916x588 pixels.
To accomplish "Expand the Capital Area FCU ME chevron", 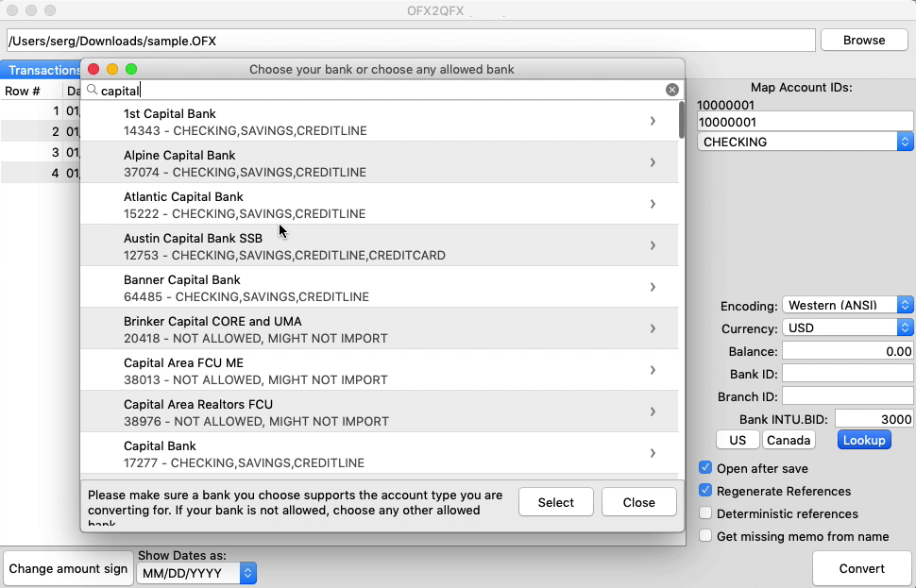I will click(x=653, y=370).
